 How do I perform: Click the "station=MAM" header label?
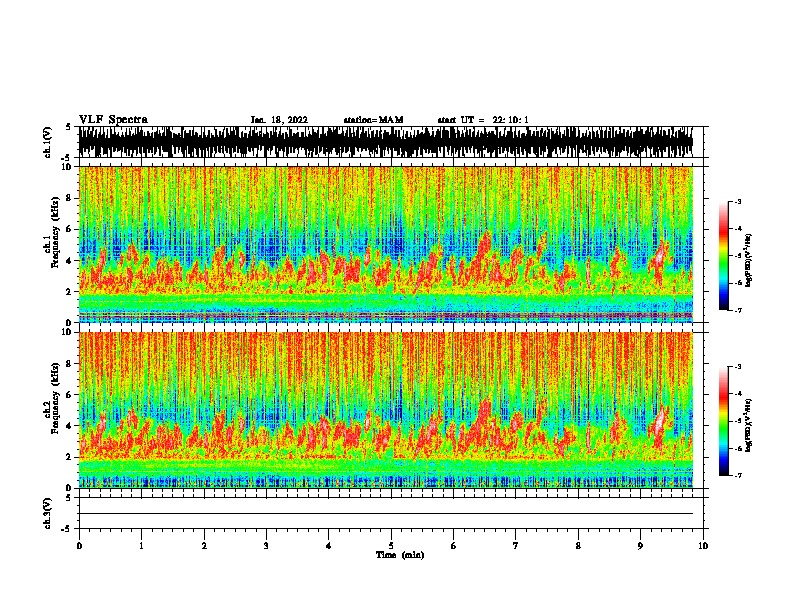[x=373, y=120]
